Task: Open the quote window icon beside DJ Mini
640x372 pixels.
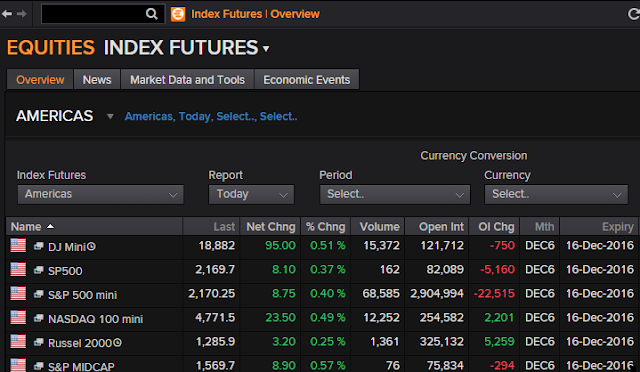Action: (x=39, y=246)
